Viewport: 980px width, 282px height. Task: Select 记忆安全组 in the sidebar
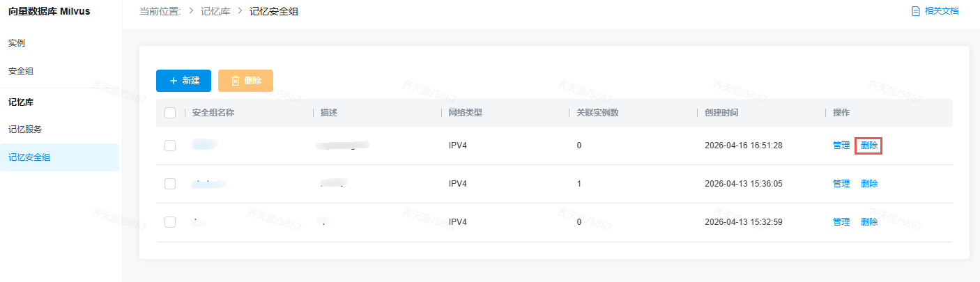[x=29, y=157]
